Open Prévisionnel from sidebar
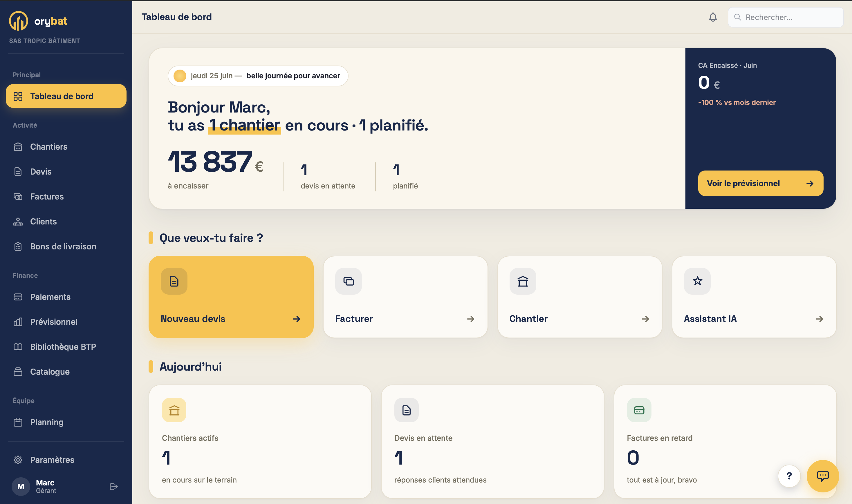This screenshot has height=504, width=852. 66,322
